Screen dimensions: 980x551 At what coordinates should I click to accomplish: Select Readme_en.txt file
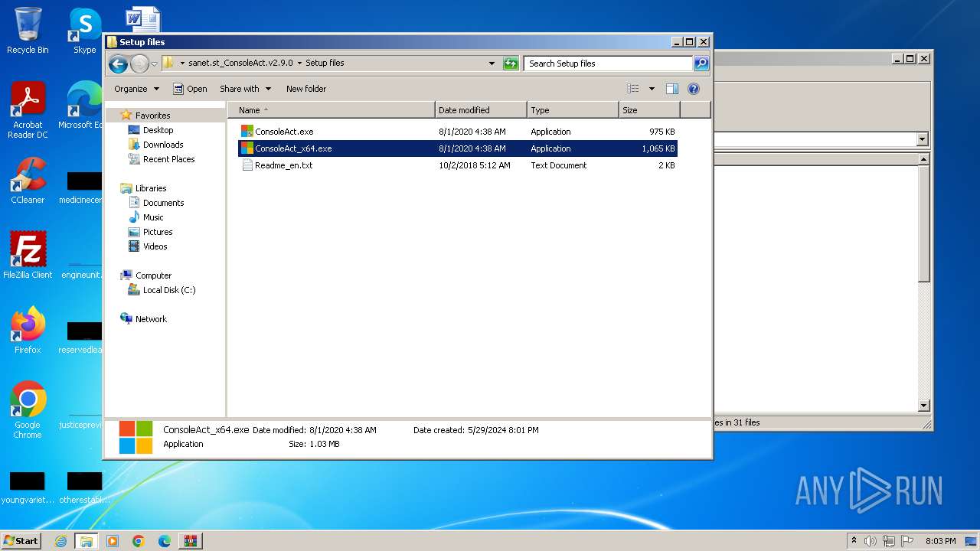tap(458, 165)
